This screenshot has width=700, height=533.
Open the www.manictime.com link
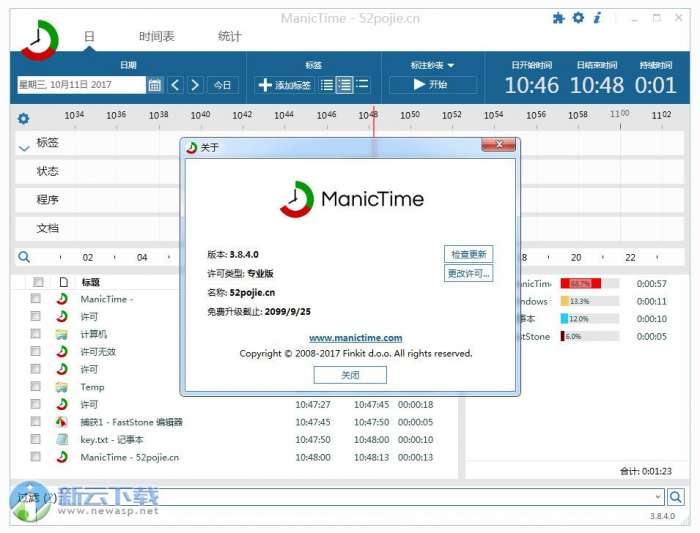[x=355, y=338]
